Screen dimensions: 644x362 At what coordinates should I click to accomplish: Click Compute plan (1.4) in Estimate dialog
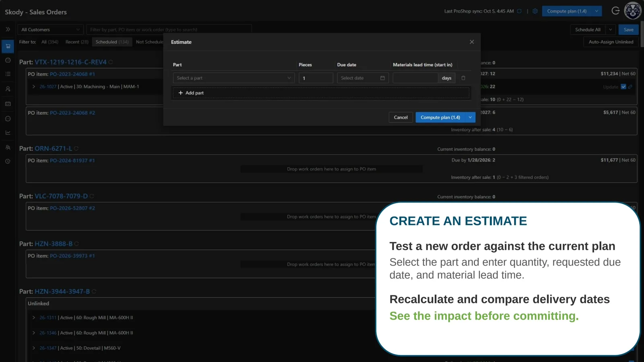(440, 117)
